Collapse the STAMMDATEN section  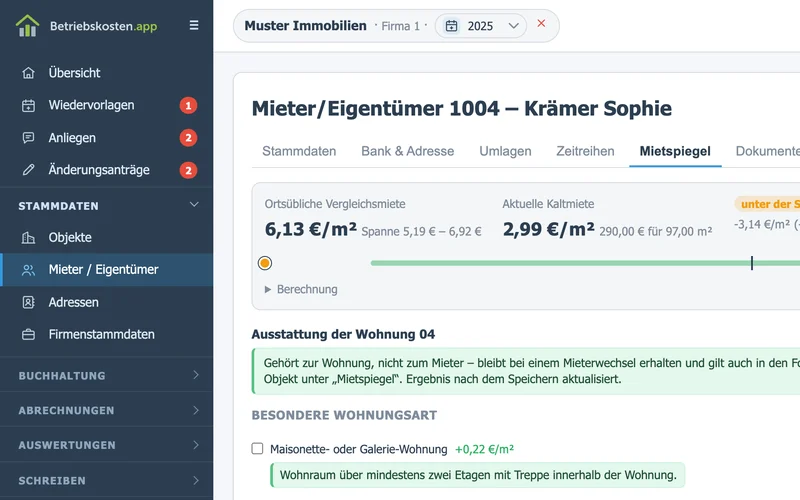point(107,206)
